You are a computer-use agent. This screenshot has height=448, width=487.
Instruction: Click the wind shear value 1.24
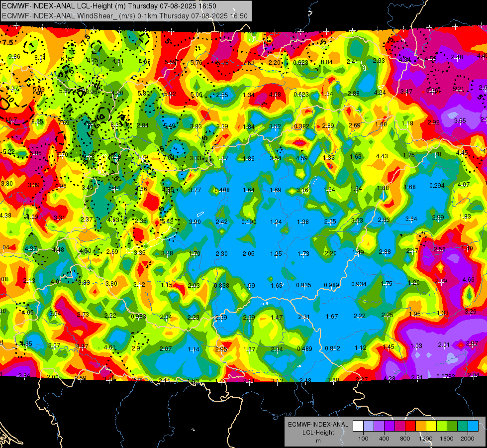(276, 222)
